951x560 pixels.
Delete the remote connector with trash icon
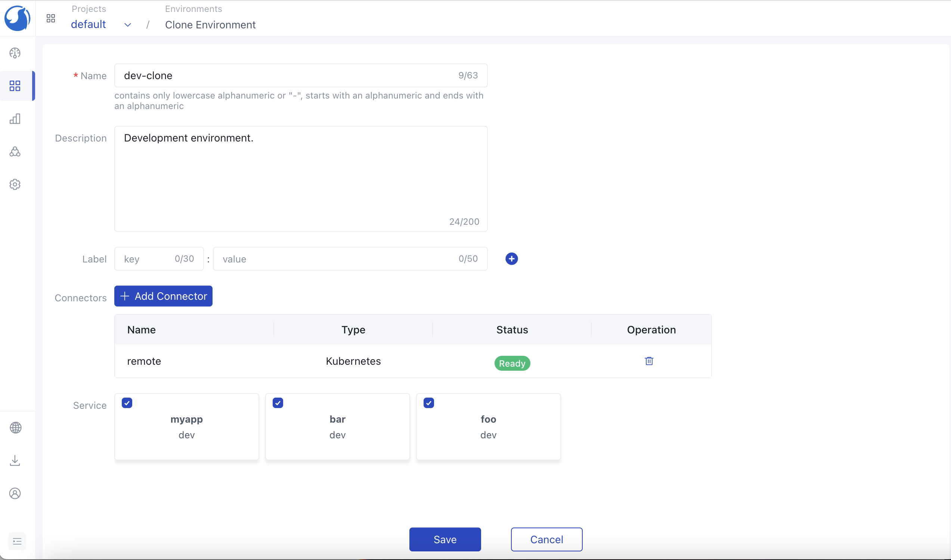[x=648, y=361]
